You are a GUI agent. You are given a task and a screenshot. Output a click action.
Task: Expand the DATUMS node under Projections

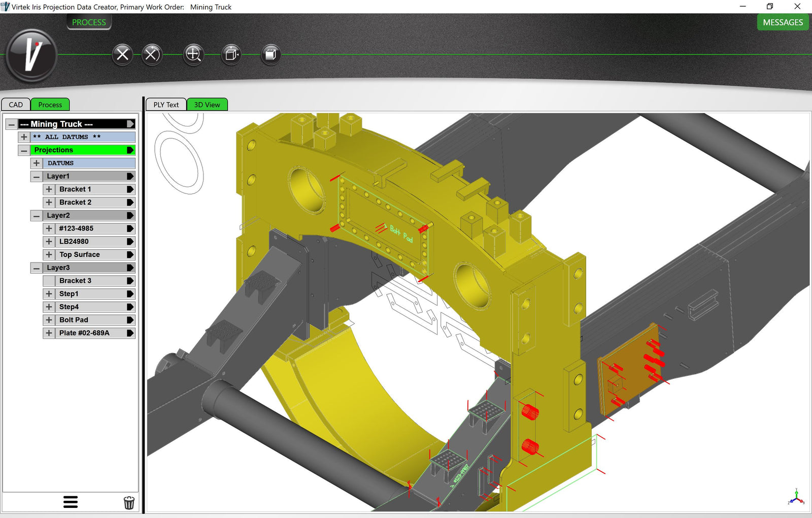point(36,163)
